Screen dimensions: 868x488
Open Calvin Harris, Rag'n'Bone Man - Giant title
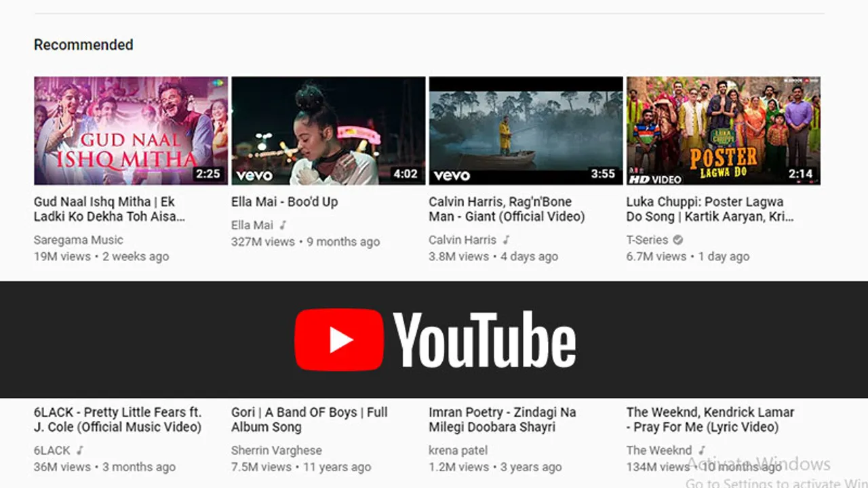[507, 209]
